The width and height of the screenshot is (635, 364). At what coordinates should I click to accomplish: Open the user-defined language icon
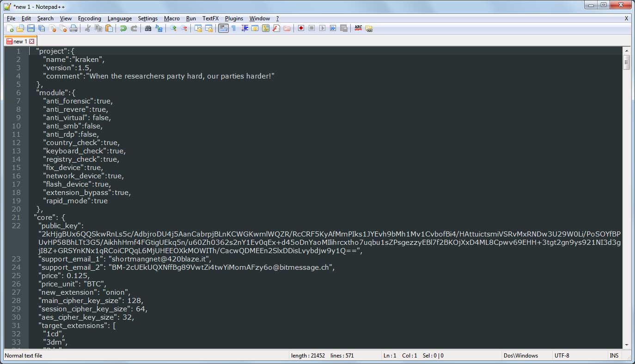(255, 28)
